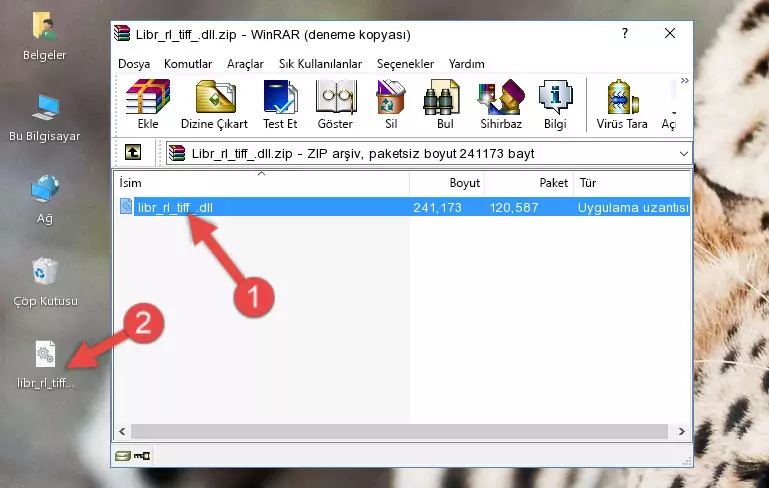The image size is (769, 488).
Task: Select the libr_rl_tiff_.dll file row
Action: click(404, 207)
